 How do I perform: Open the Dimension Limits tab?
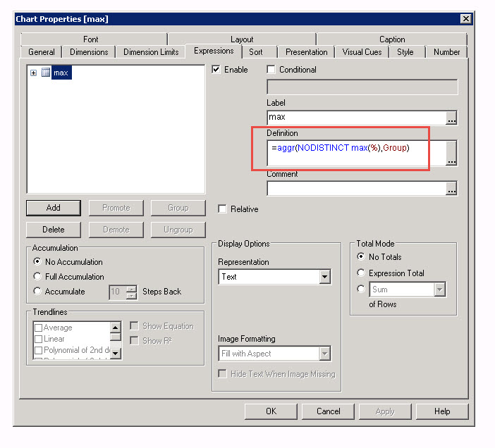(x=151, y=52)
